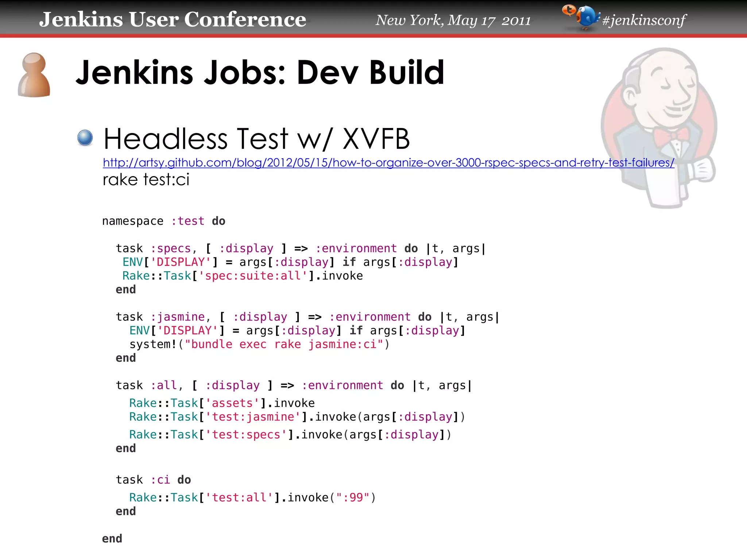Screen dimensions: 747x560
Task: Open the artsy.github.com blog link
Action: point(388,163)
